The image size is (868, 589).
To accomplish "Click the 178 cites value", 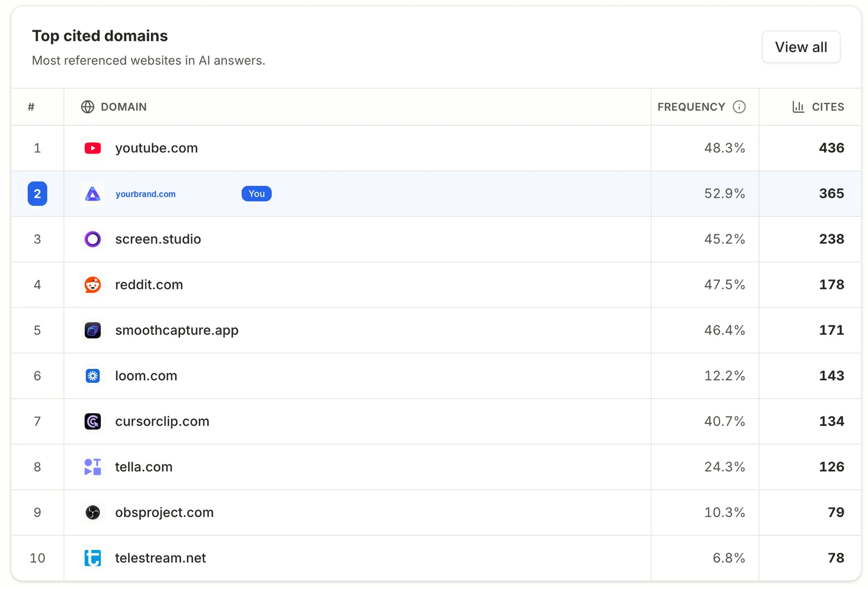I will point(832,285).
